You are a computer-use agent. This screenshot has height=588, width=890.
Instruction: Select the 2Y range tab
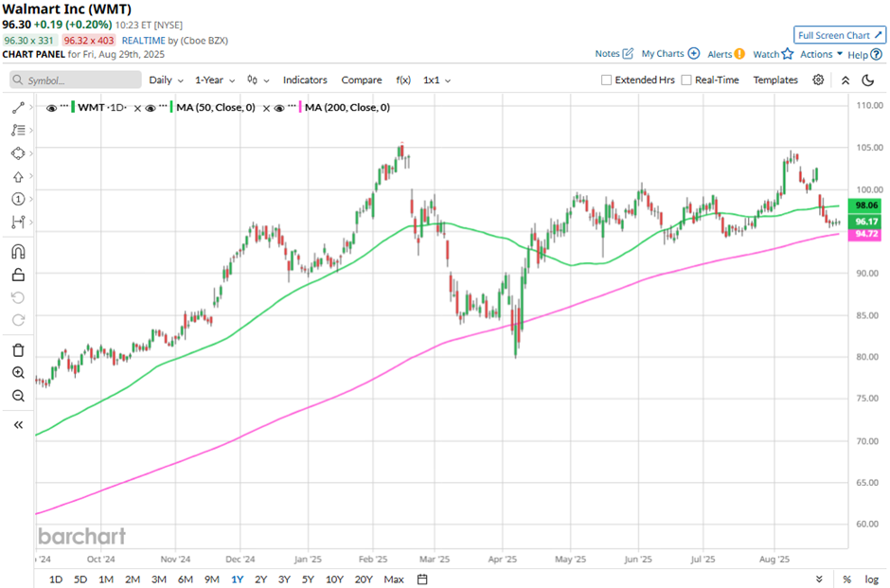260,579
